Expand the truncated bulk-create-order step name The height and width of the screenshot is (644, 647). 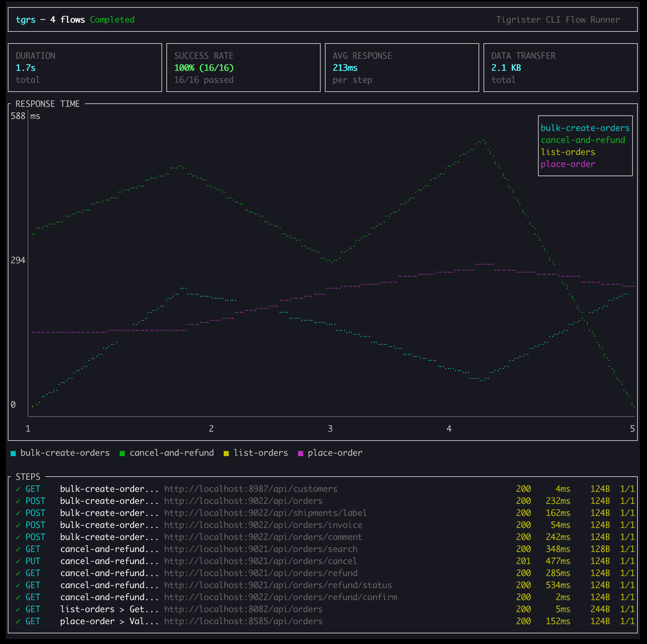(x=109, y=489)
